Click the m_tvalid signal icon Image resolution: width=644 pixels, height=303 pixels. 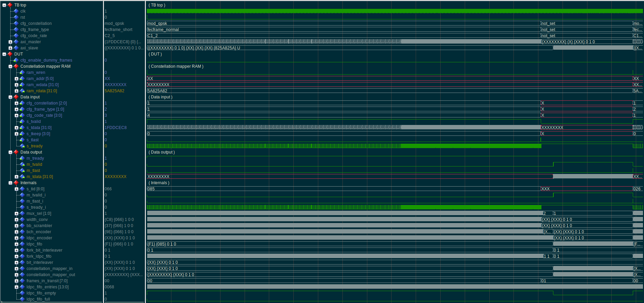click(22, 164)
